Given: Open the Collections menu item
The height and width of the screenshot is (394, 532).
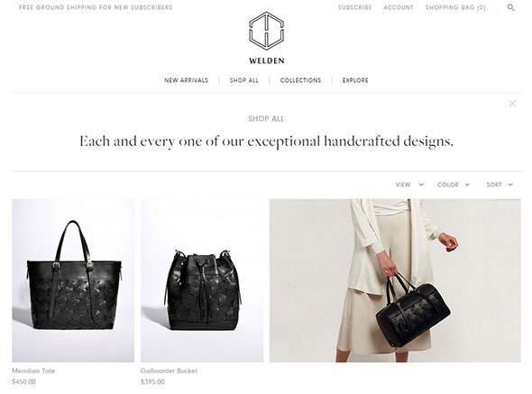Looking at the screenshot, I should coord(300,80).
